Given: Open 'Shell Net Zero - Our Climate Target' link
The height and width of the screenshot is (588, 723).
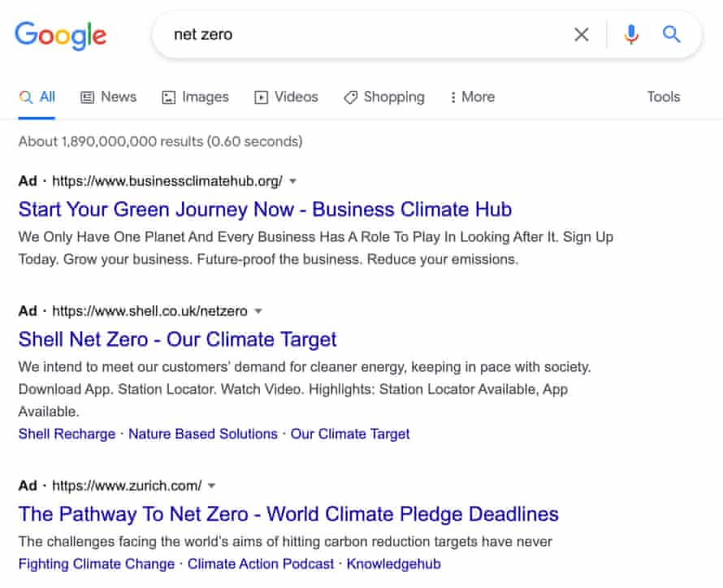Looking at the screenshot, I should click(x=177, y=339).
